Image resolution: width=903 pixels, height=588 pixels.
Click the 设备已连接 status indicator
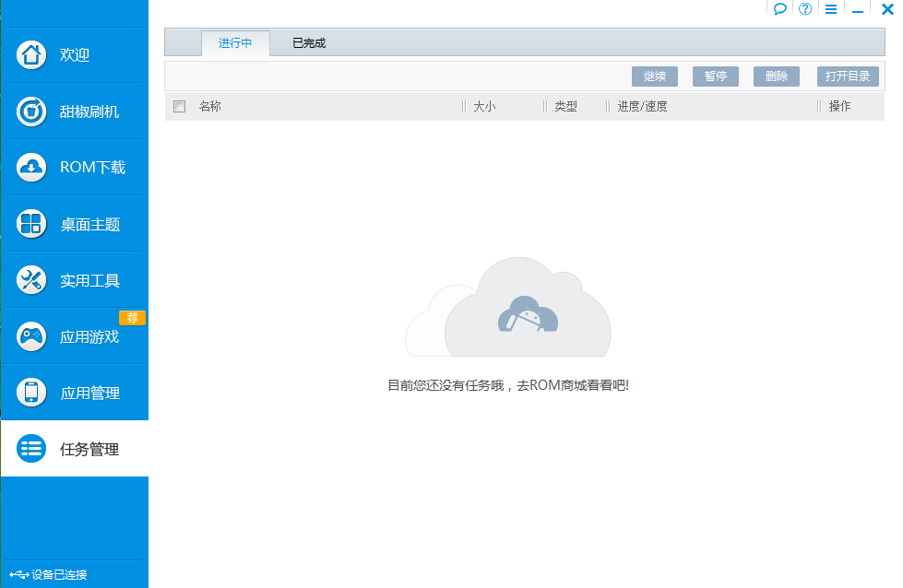pos(49,575)
